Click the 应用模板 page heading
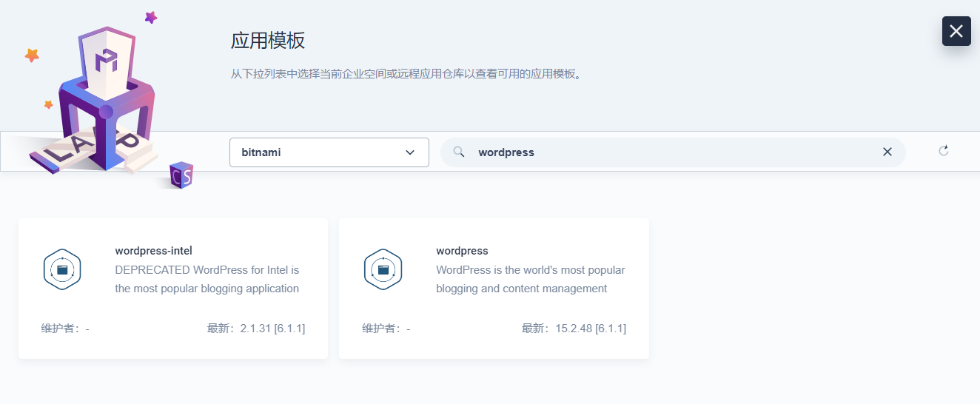This screenshot has height=404, width=980. [267, 41]
